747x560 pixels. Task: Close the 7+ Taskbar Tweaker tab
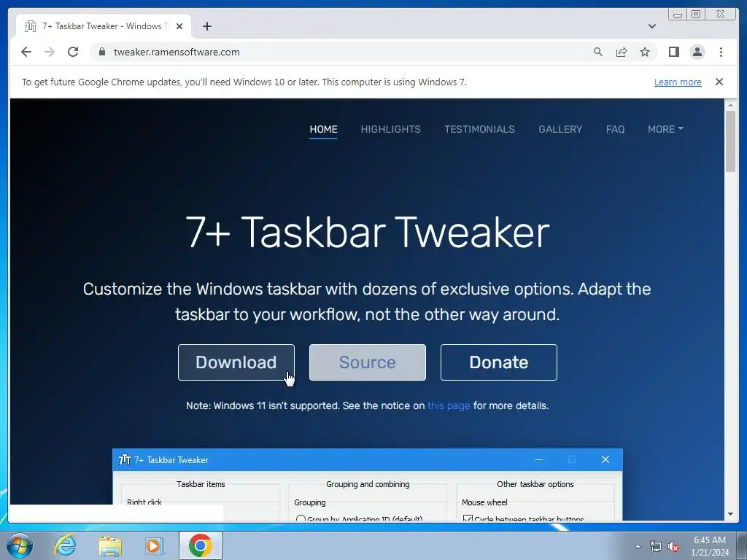point(179,26)
